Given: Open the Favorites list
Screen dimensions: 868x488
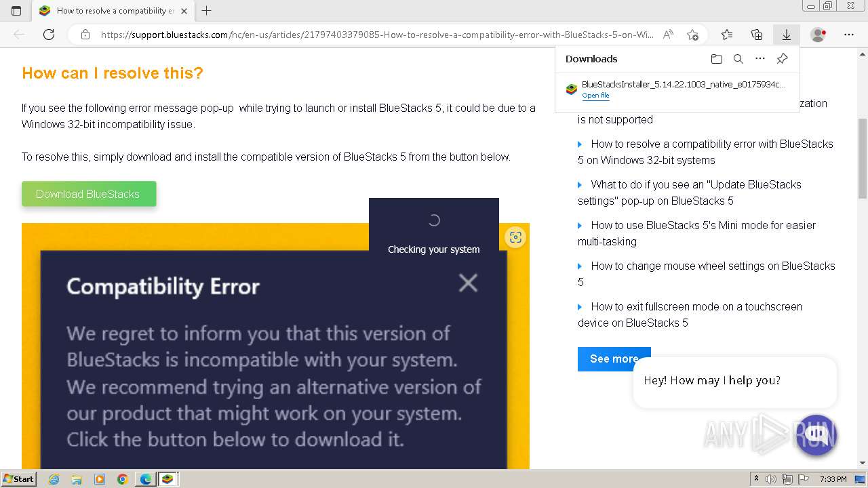Looking at the screenshot, I should [x=727, y=35].
